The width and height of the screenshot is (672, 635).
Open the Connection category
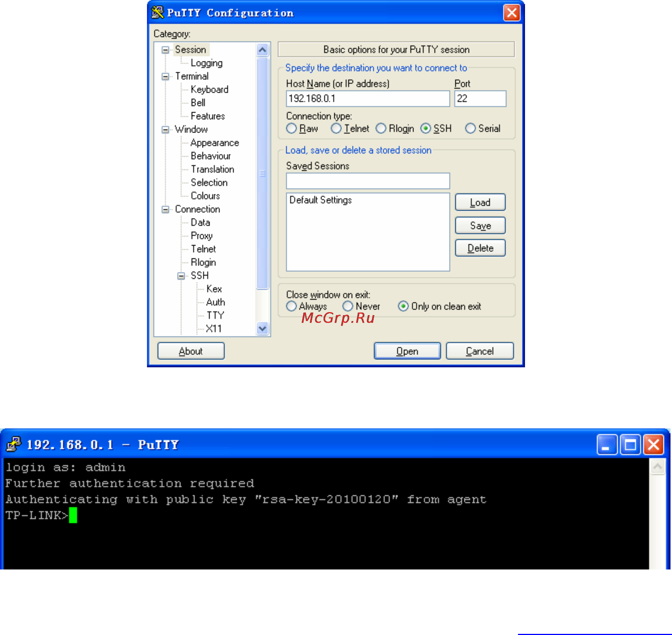tap(198, 209)
